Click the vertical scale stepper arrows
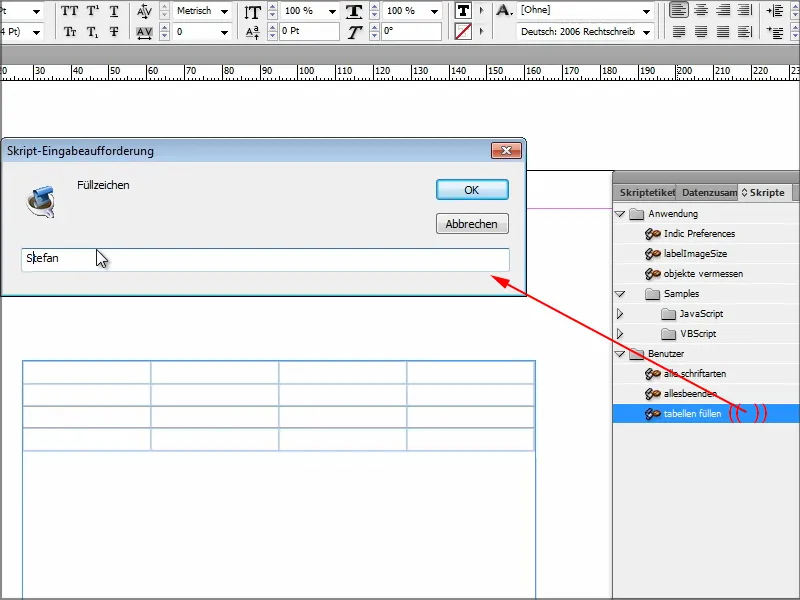 pyautogui.click(x=272, y=11)
